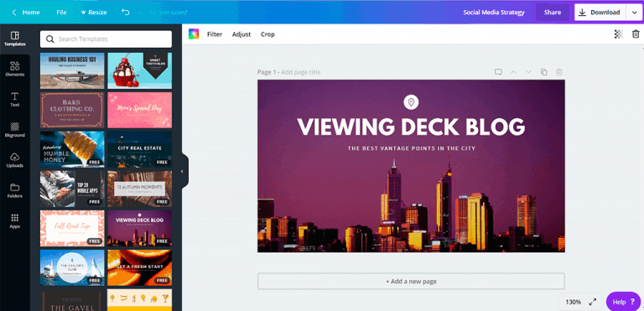Open the rainbow color picker swatch
Screen dimensions: 644x311
click(194, 34)
